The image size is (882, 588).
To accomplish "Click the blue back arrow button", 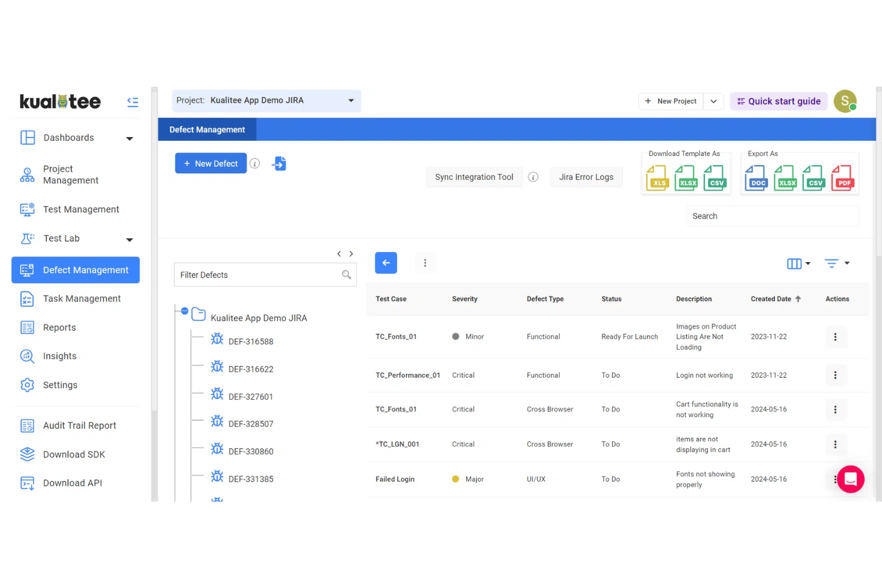I will (x=386, y=263).
